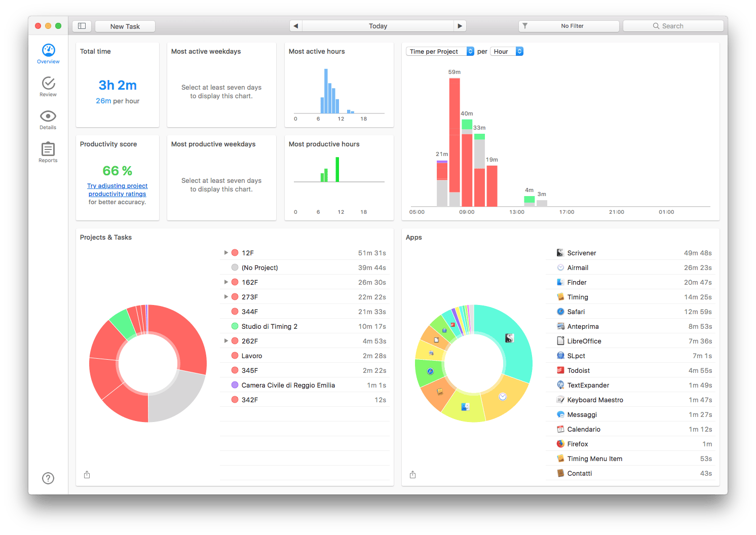Open the Time per Project dropdown
The height and width of the screenshot is (535, 756).
[x=440, y=51]
